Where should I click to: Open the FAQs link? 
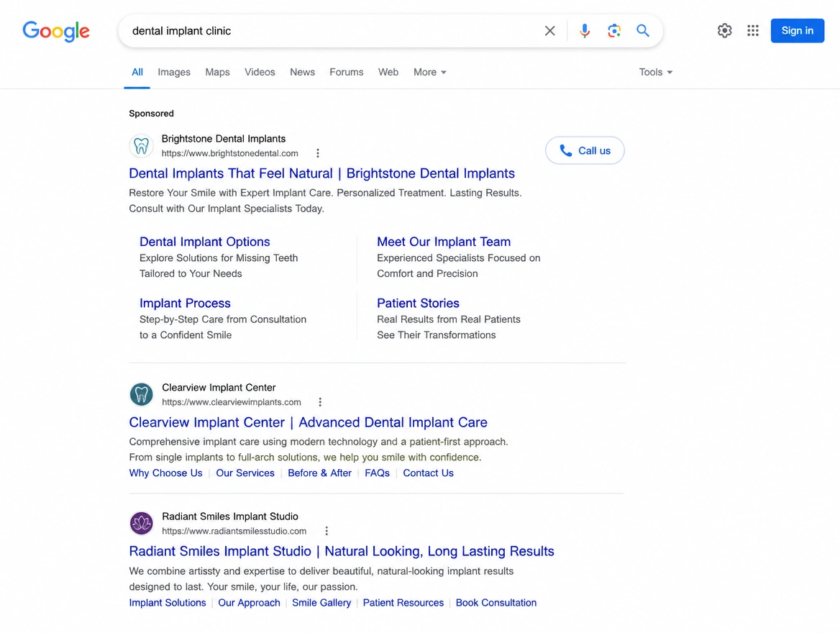click(377, 473)
